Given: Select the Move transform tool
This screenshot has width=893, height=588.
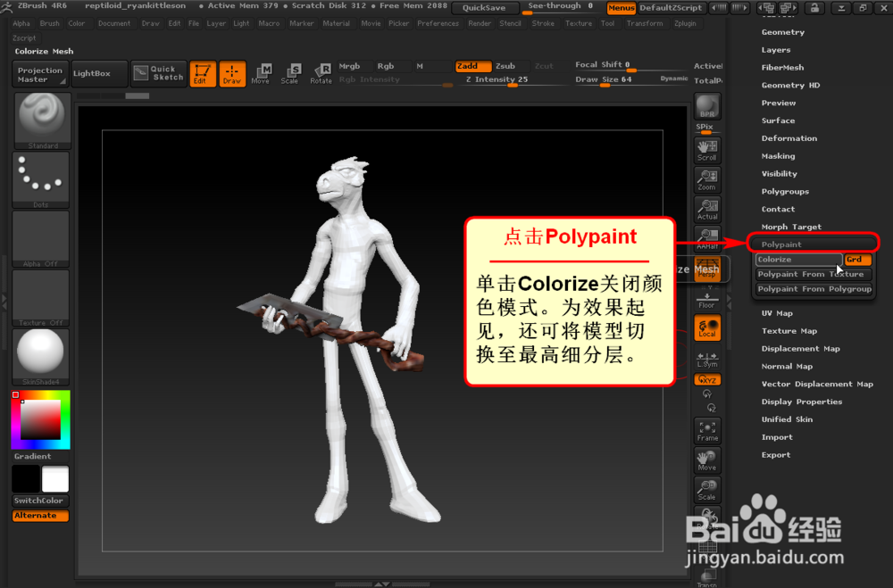Looking at the screenshot, I should 261,74.
